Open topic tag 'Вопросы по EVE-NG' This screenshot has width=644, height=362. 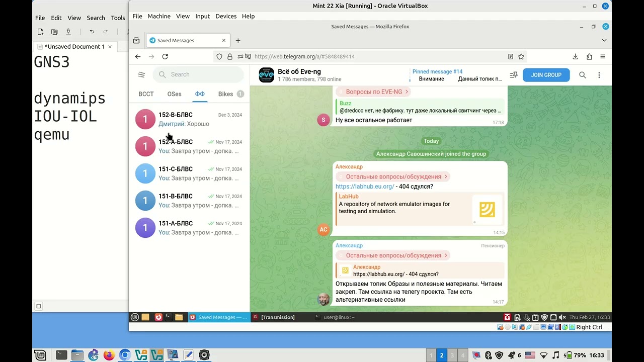tap(373, 92)
